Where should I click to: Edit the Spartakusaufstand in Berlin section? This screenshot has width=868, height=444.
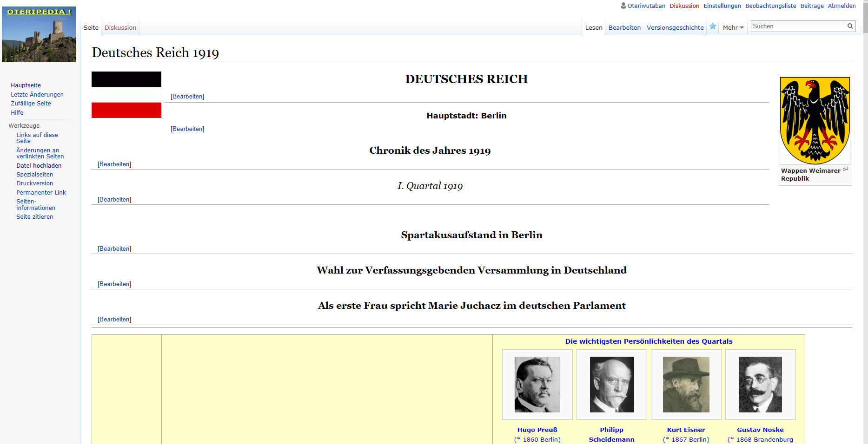pyautogui.click(x=114, y=249)
